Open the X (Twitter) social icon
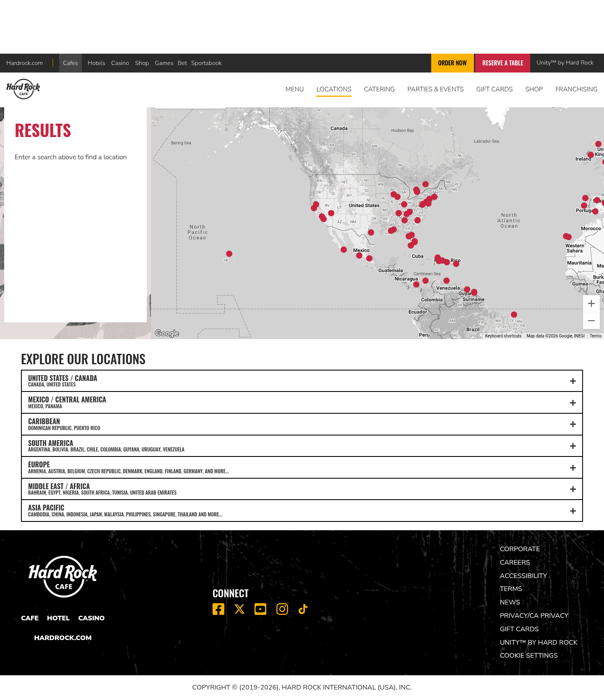 coord(240,609)
